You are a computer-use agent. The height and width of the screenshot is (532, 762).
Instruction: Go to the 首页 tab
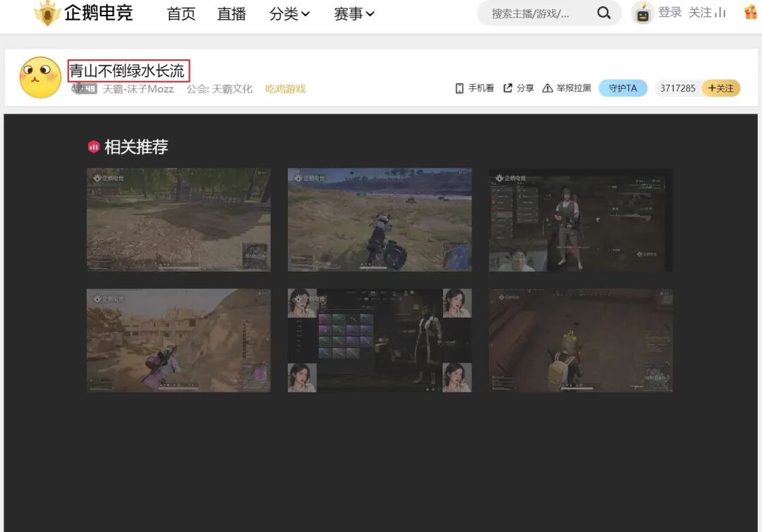pyautogui.click(x=181, y=13)
